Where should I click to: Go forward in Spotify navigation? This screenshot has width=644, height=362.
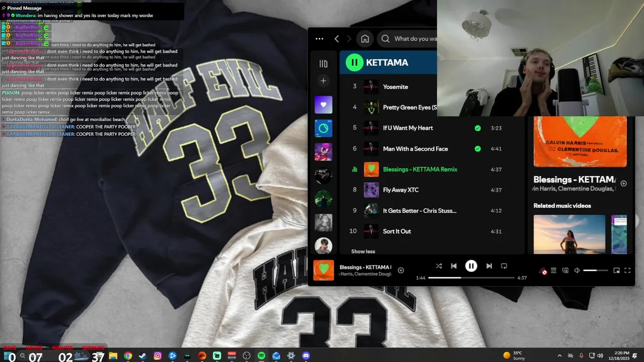349,39
